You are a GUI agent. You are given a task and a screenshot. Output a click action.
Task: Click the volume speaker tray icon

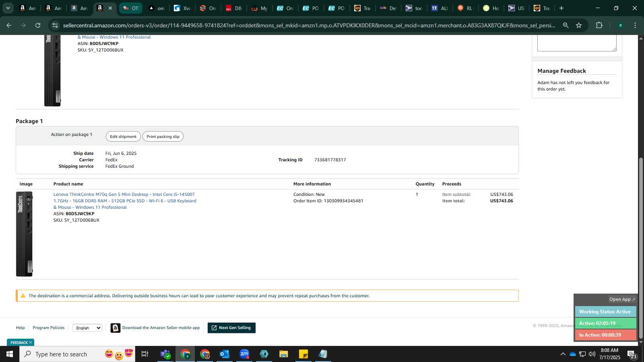tap(592, 354)
